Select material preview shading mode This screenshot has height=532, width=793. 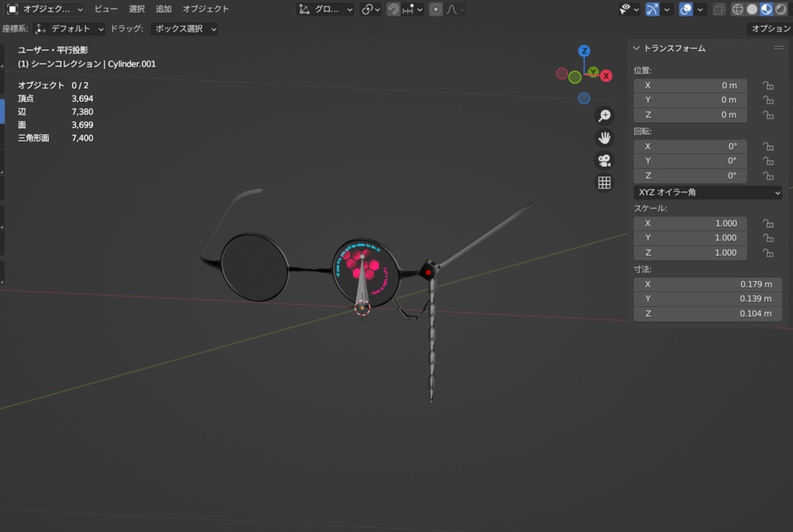click(766, 9)
